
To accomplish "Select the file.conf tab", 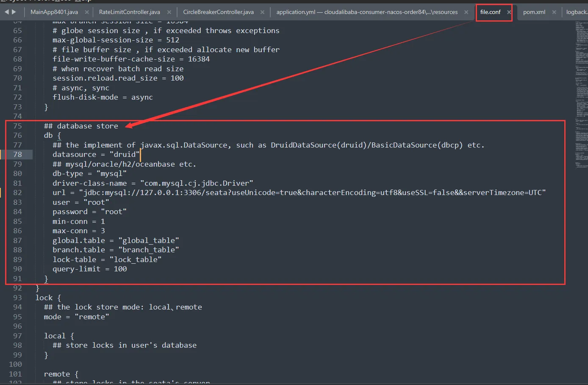I will [490, 12].
